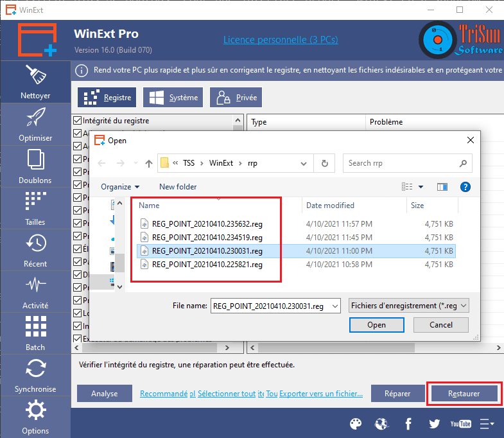
Task: Click New folder in Open dialog
Action: pyautogui.click(x=178, y=187)
